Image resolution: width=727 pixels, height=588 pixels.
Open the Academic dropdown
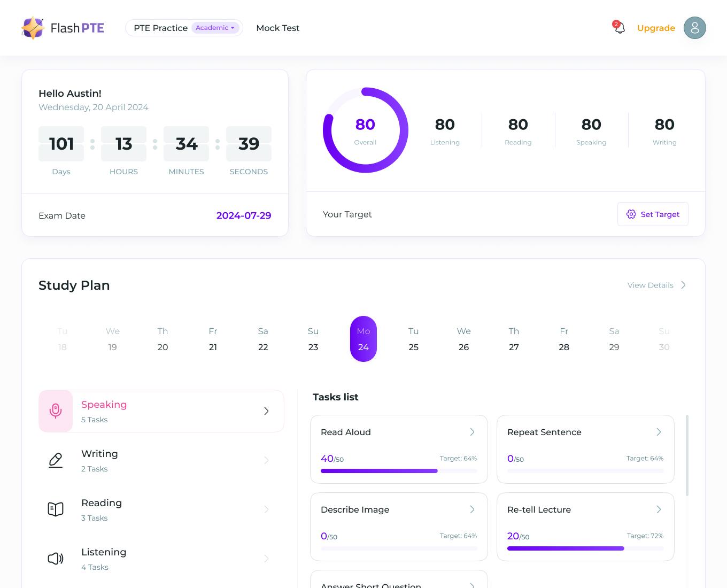215,28
